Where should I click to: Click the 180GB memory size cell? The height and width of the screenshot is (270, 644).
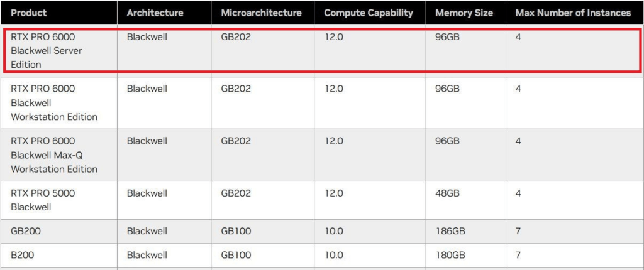click(450, 255)
